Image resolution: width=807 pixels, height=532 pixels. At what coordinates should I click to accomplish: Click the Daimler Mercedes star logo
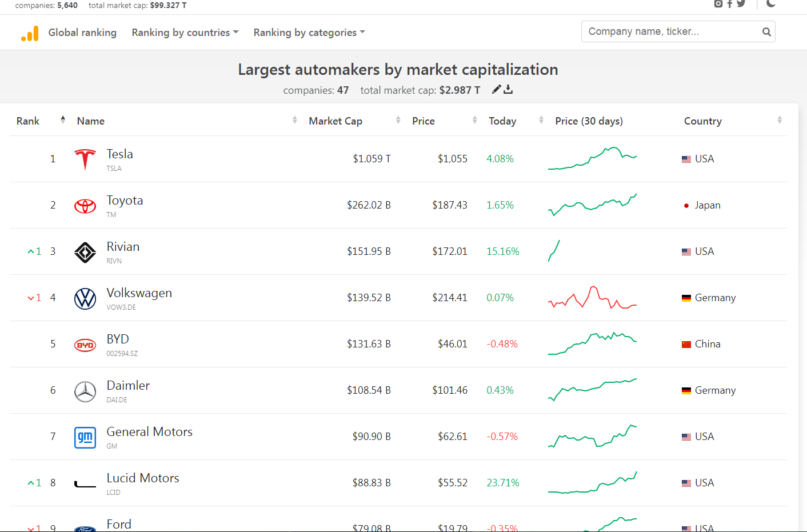pos(85,391)
